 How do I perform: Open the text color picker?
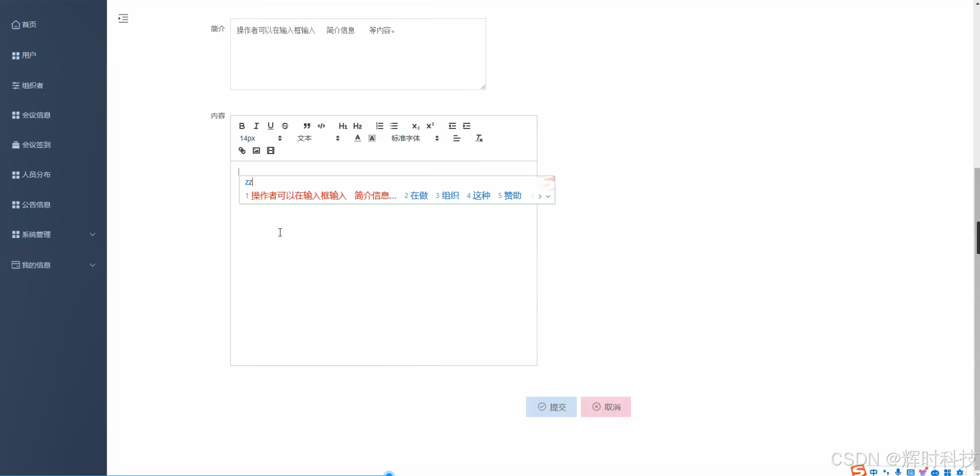(x=357, y=138)
